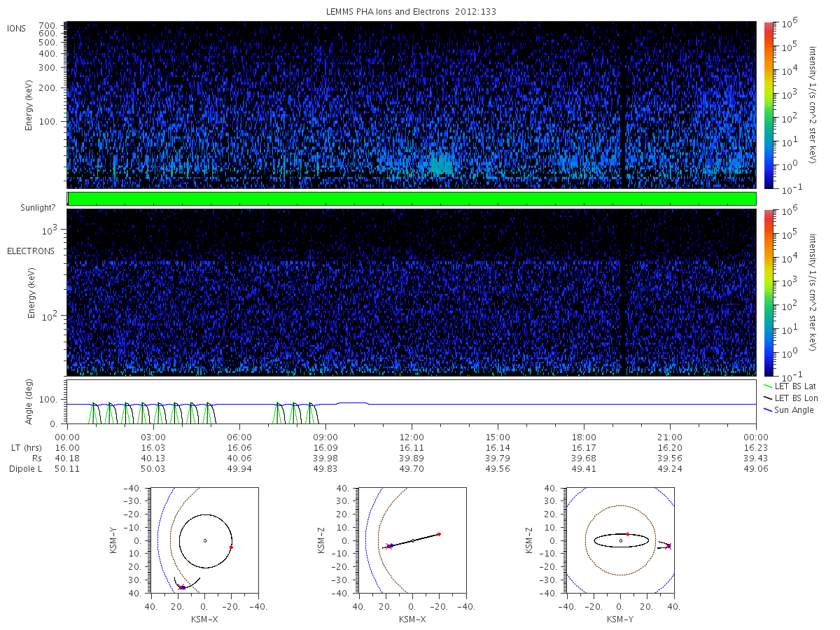Image resolution: width=840 pixels, height=630 pixels.
Task: Click the ions intensity color scale bar
Action: coord(768,105)
